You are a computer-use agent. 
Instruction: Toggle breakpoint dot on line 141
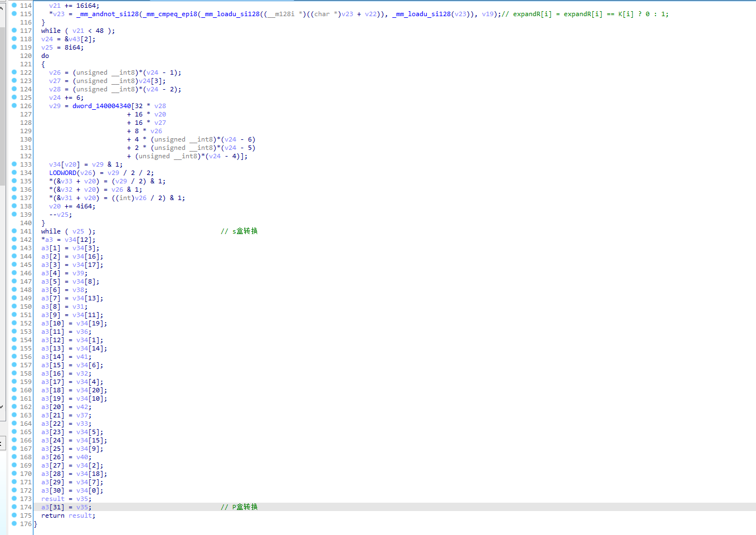(x=14, y=231)
